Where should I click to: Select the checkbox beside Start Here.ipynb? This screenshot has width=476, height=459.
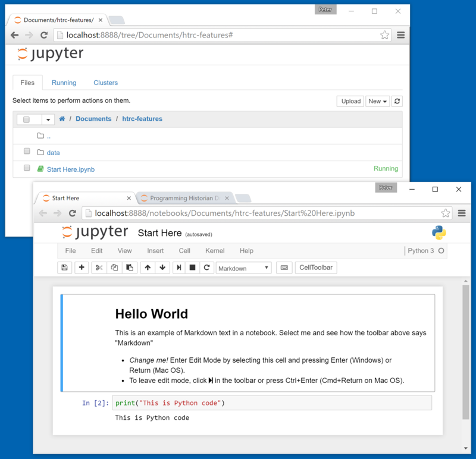click(26, 168)
